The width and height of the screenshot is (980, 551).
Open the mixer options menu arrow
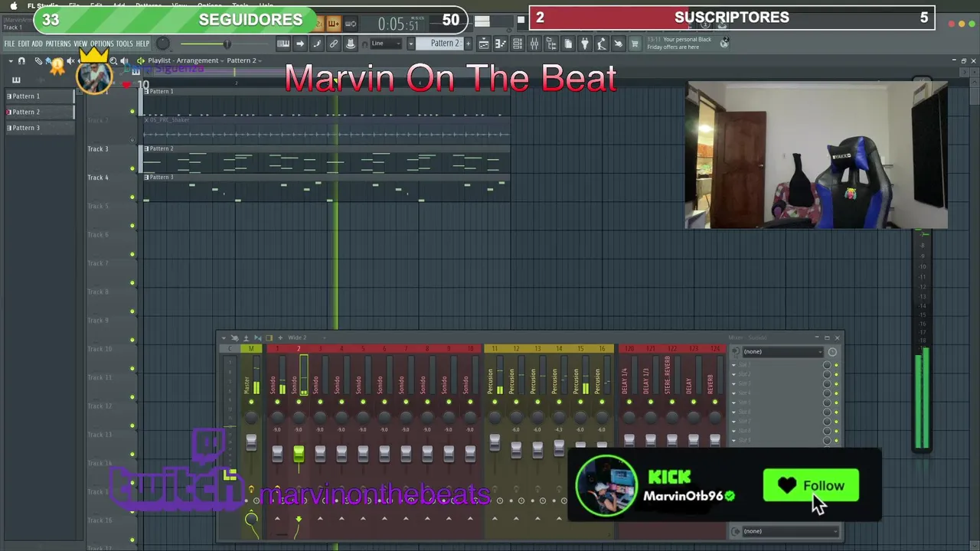(x=224, y=337)
